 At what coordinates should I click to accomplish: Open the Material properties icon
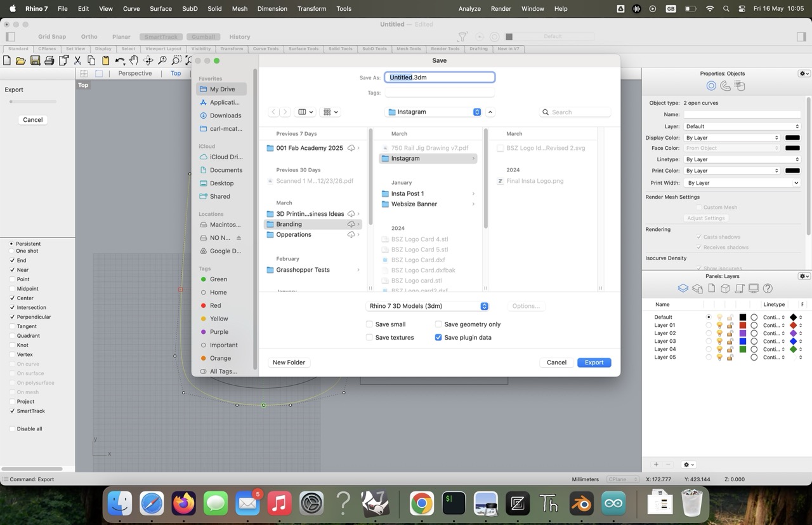725,86
